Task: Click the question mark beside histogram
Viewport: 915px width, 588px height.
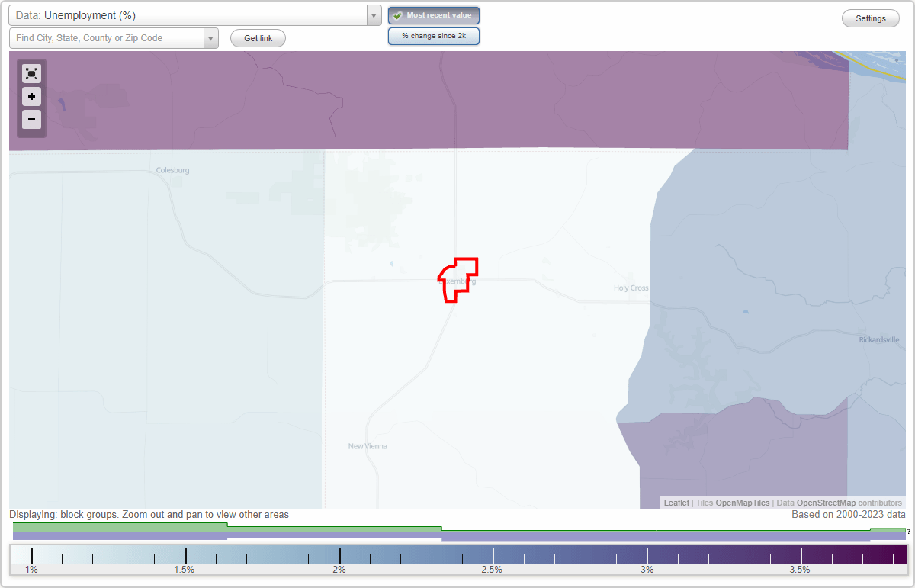Action: click(x=909, y=531)
